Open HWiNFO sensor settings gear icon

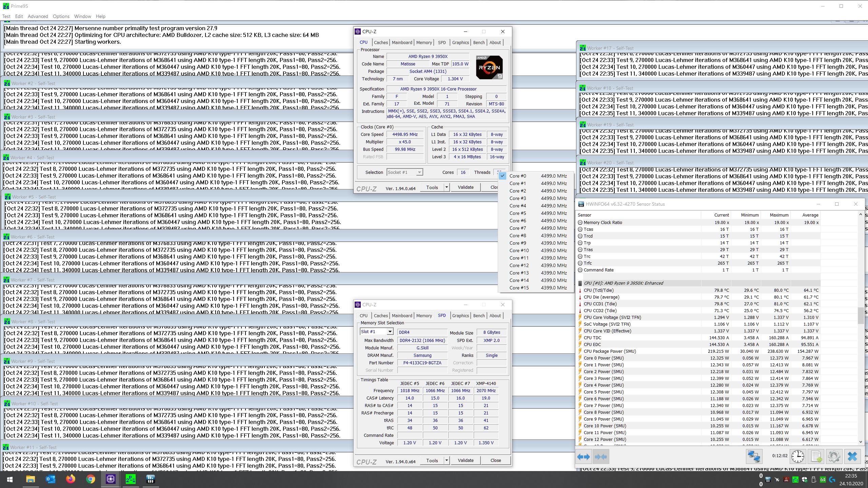click(834, 456)
